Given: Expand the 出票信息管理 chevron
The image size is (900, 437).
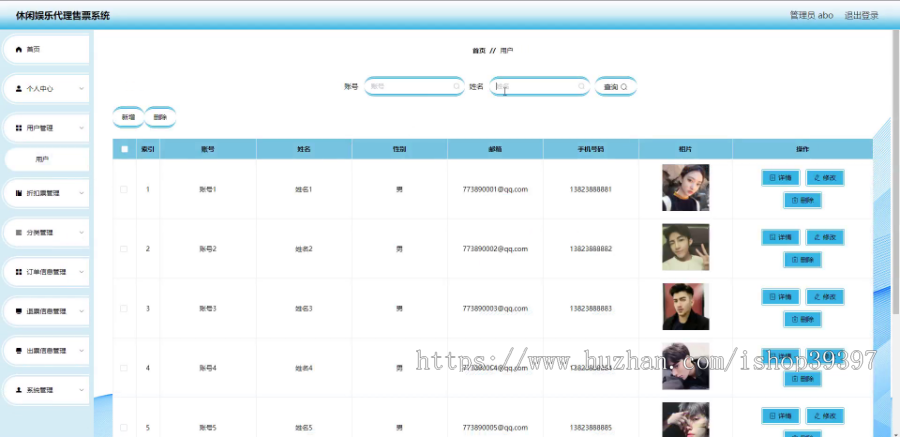Looking at the screenshot, I should (x=82, y=351).
